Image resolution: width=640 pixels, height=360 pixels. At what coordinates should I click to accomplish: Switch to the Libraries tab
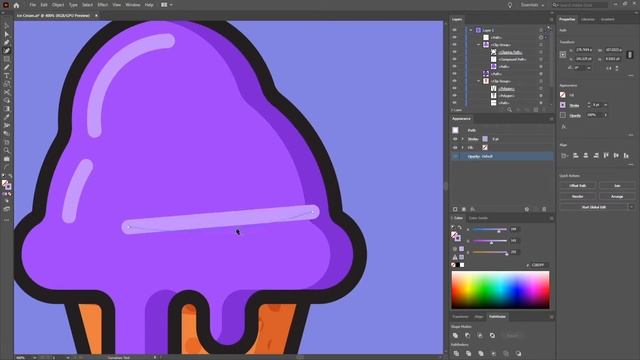[588, 19]
